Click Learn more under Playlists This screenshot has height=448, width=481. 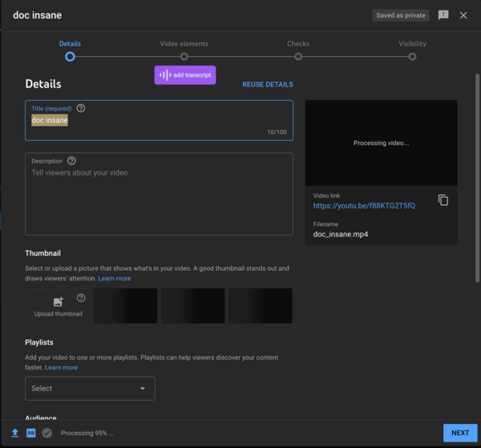click(62, 367)
